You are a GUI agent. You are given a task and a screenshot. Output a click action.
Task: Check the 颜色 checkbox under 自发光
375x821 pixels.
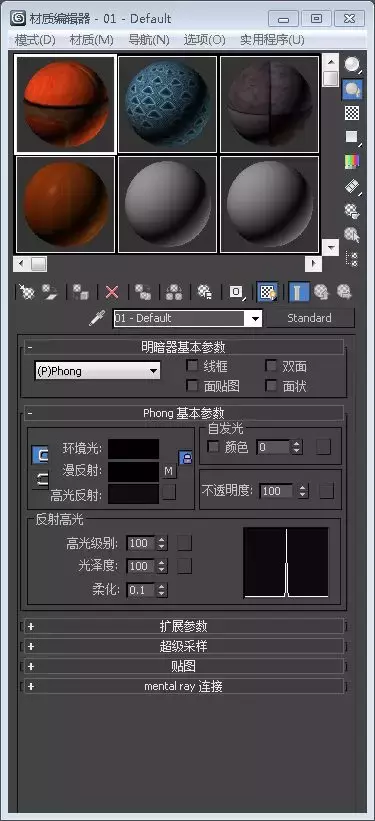coord(214,447)
